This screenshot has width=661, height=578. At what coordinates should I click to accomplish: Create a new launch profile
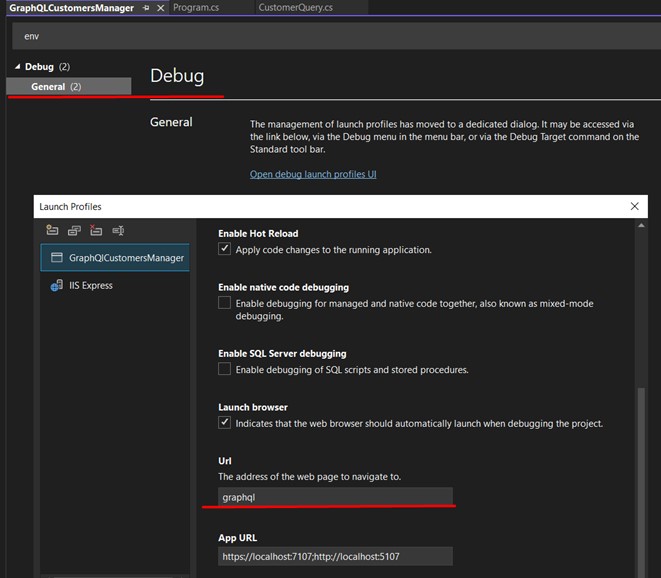tap(53, 230)
